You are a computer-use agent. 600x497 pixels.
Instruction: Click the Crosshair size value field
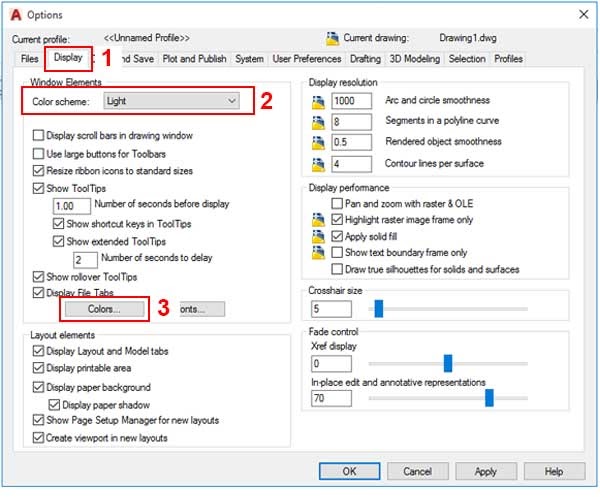pyautogui.click(x=331, y=309)
